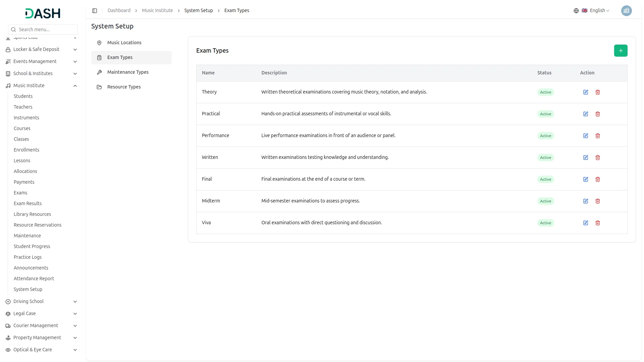Delete the Practical exam type
The width and height of the screenshot is (644, 362).
597,114
